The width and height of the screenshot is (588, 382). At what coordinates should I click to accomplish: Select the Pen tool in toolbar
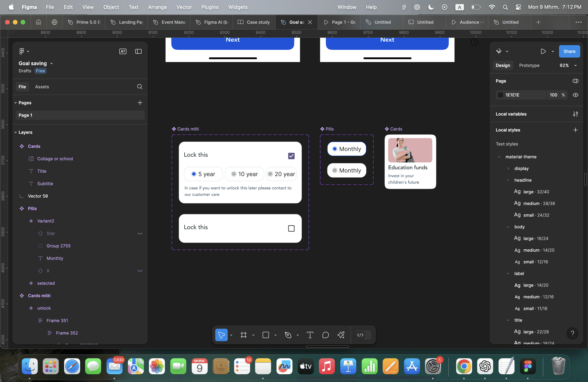coord(288,335)
